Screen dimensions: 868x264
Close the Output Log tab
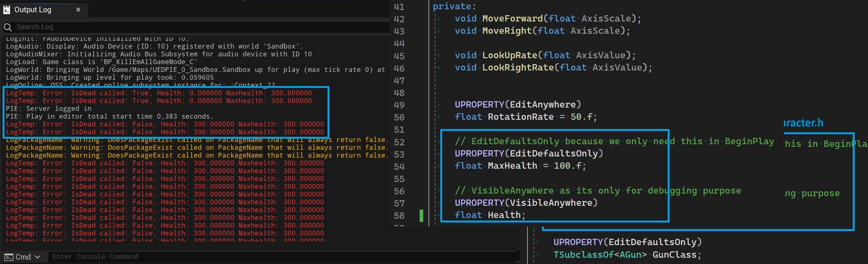(x=78, y=10)
